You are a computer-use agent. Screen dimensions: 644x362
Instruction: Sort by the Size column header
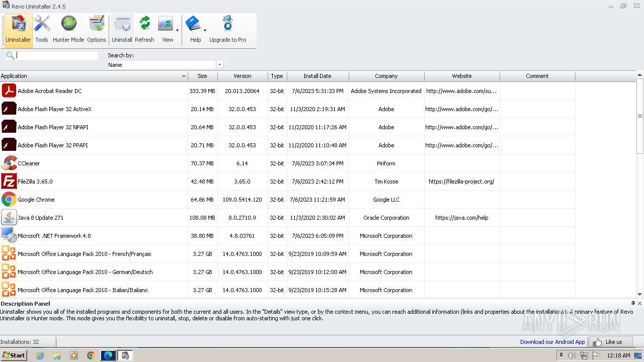[x=202, y=76]
